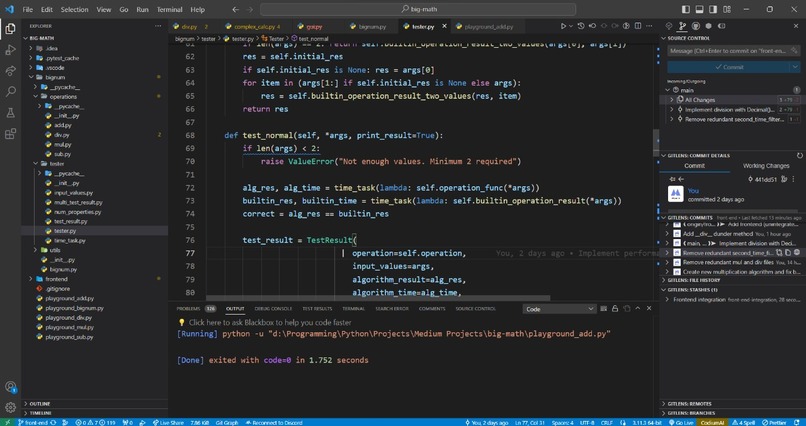
Task: Click the big-math command center search box
Action: [x=418, y=9]
